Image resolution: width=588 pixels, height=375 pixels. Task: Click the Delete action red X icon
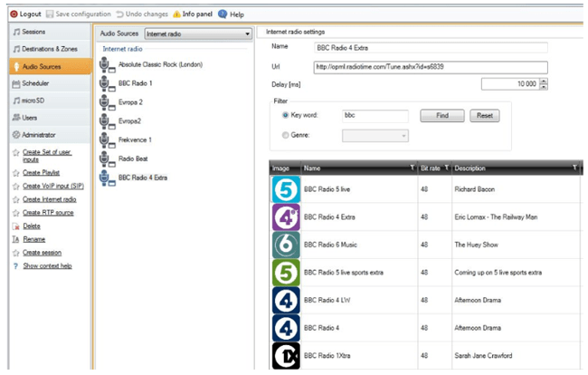click(x=15, y=226)
